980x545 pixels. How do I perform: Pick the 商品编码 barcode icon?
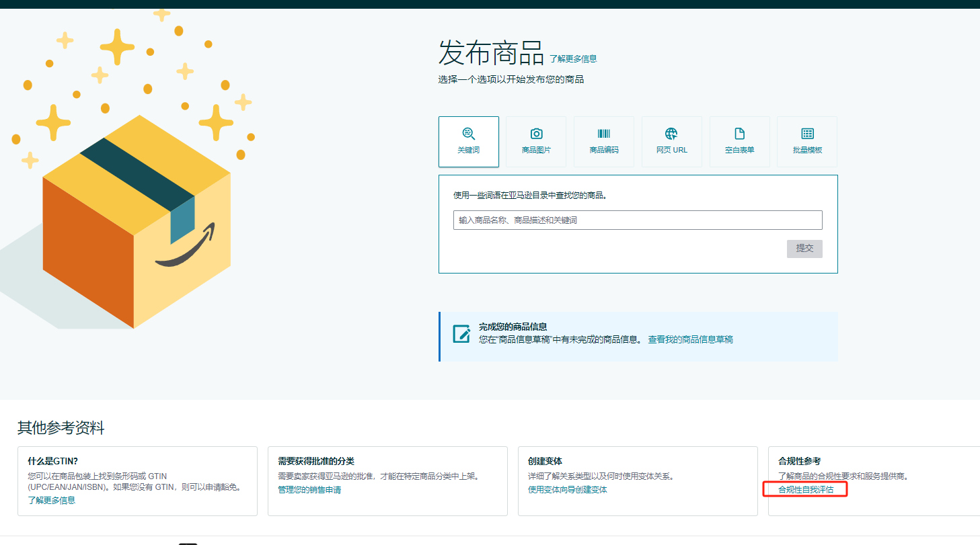click(x=604, y=133)
